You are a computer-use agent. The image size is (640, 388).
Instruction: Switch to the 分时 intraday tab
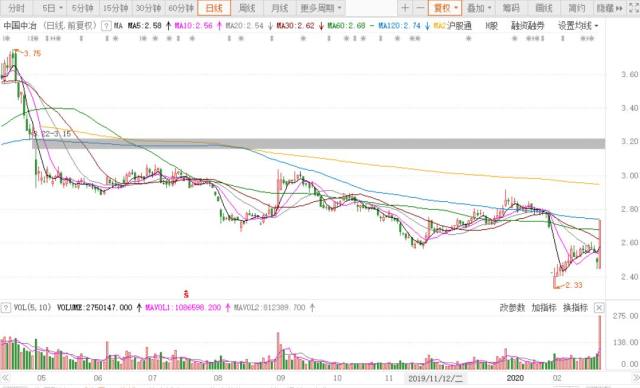pos(16,8)
